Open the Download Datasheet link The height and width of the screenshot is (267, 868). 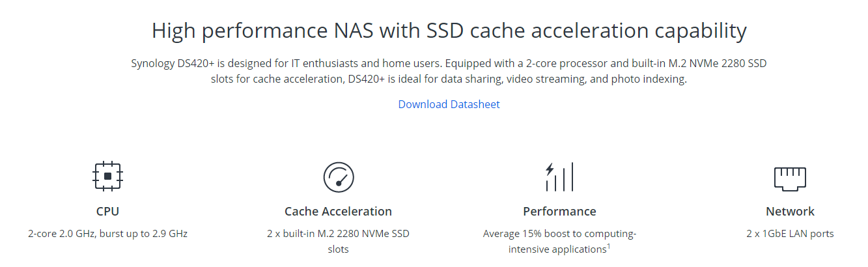point(449,104)
